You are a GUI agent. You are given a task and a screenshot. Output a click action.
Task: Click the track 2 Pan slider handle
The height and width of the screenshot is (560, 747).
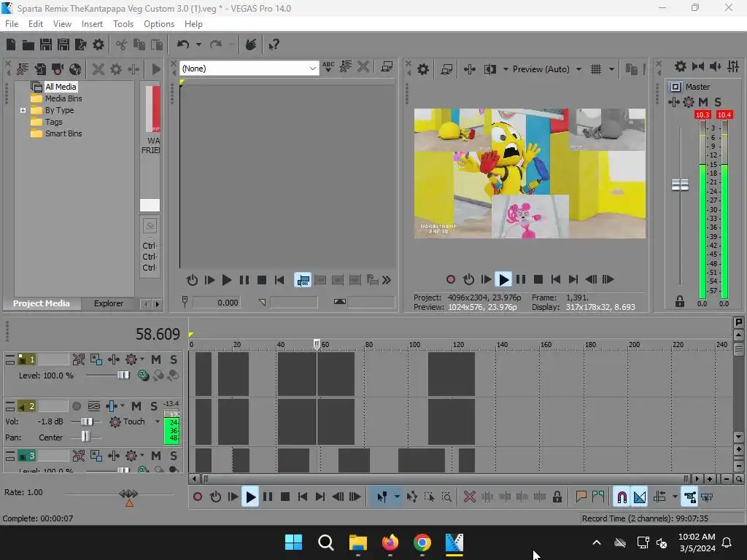coord(85,437)
